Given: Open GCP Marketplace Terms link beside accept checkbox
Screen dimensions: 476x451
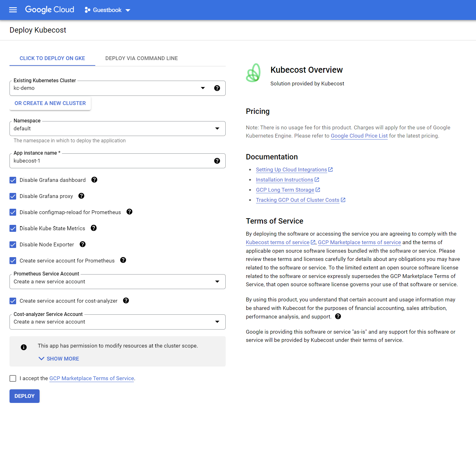Looking at the screenshot, I should pos(91,378).
